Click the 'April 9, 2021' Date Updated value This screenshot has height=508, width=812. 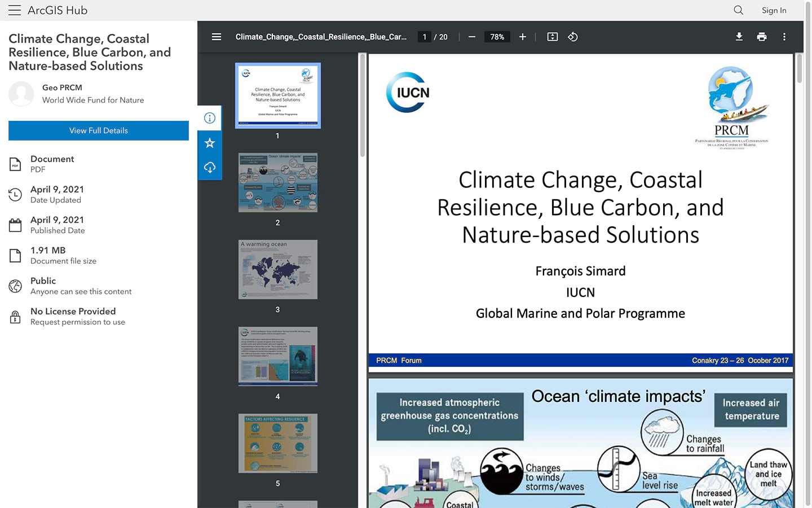pos(57,189)
